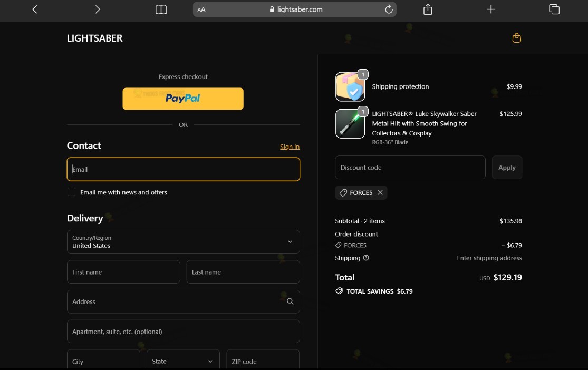Click the City field
Screen dimensions: 588x370
tap(103, 359)
